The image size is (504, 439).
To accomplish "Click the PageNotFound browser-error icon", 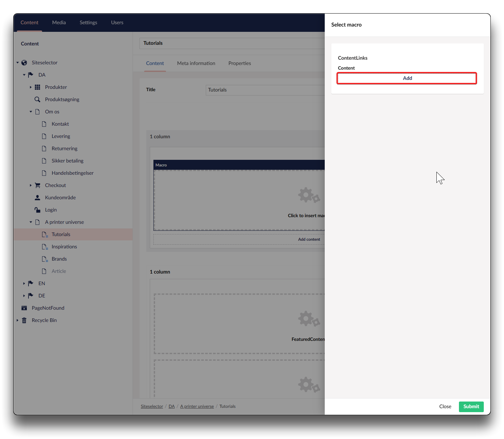I will coord(24,308).
